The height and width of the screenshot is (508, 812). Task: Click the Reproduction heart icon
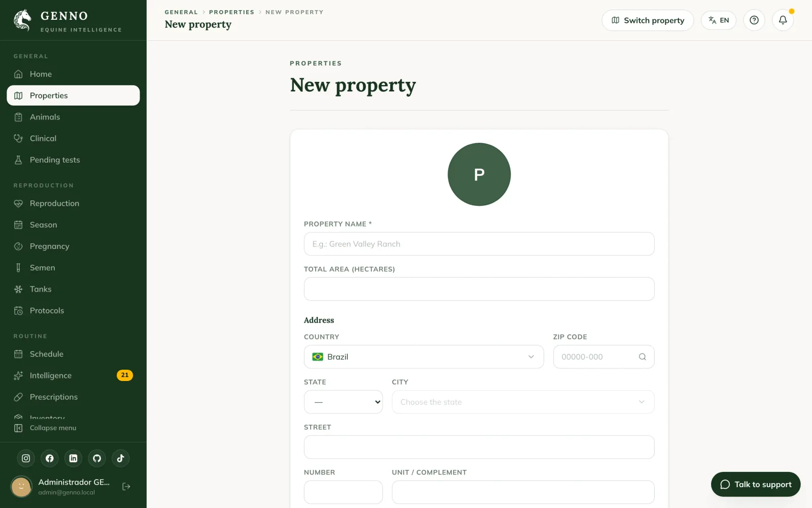point(18,203)
